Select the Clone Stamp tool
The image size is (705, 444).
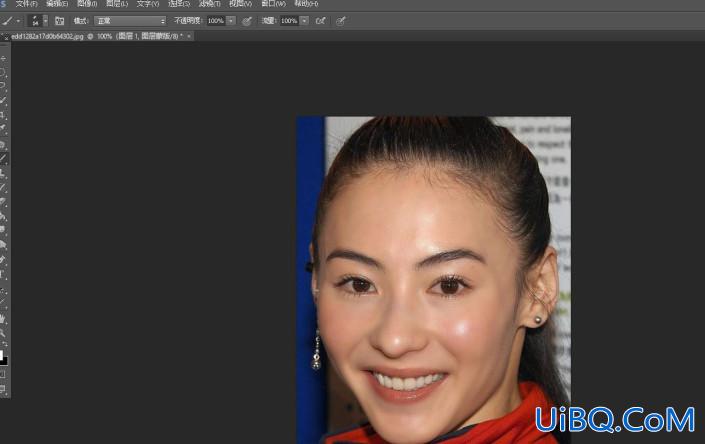click(x=3, y=173)
